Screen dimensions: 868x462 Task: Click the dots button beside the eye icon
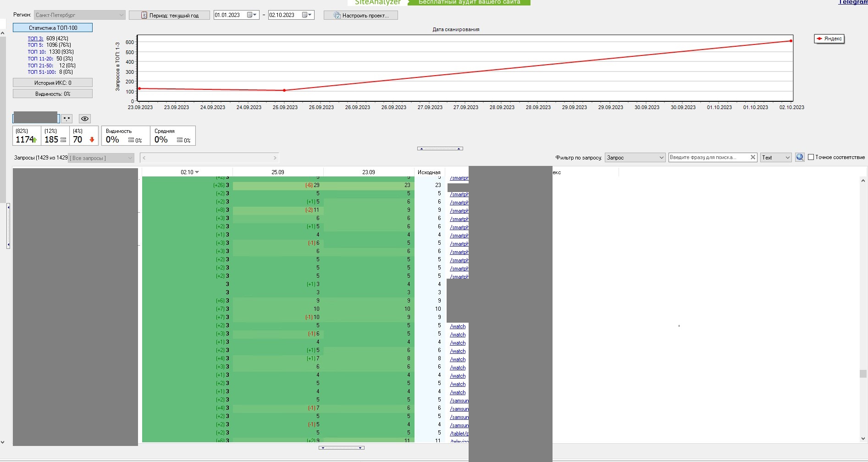click(67, 119)
